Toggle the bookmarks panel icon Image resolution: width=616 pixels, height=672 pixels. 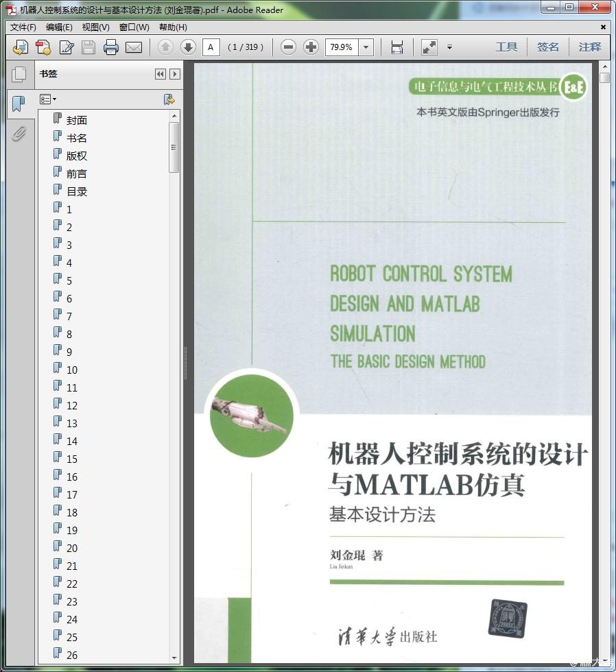click(19, 104)
